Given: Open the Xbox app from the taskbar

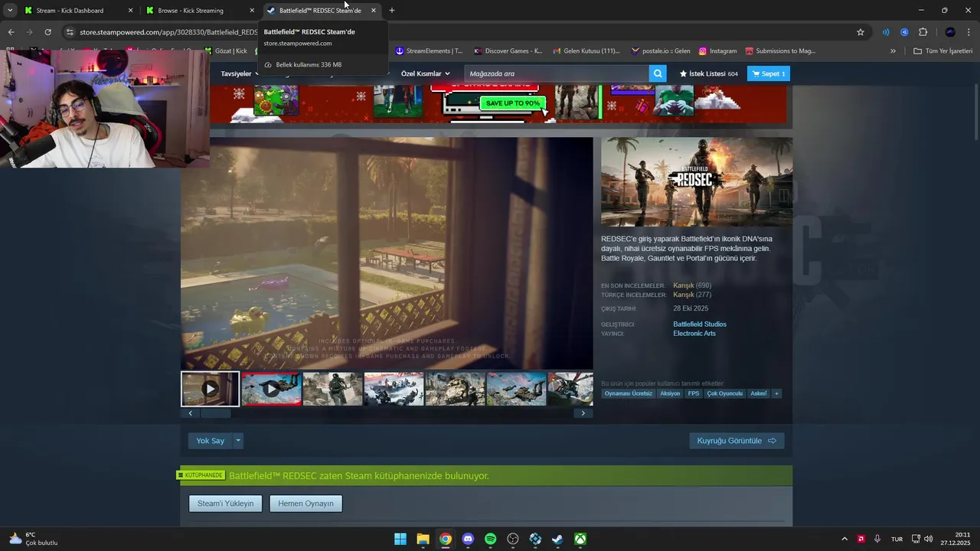Looking at the screenshot, I should tap(581, 539).
